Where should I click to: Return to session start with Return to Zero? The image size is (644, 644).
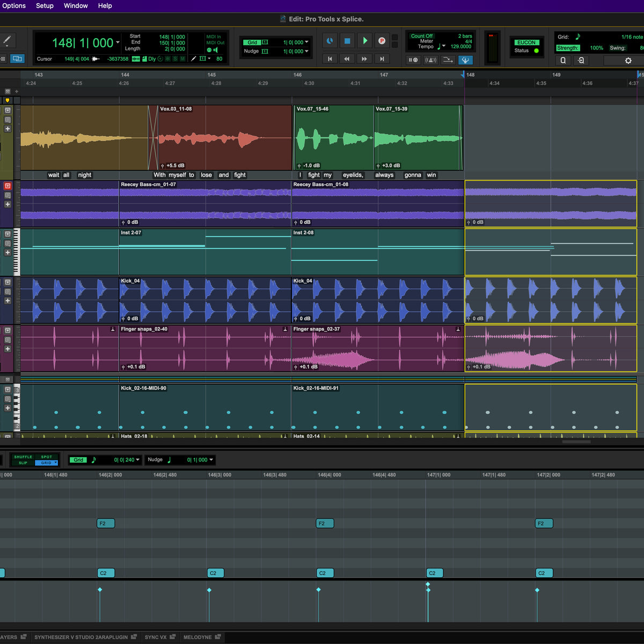click(x=330, y=59)
